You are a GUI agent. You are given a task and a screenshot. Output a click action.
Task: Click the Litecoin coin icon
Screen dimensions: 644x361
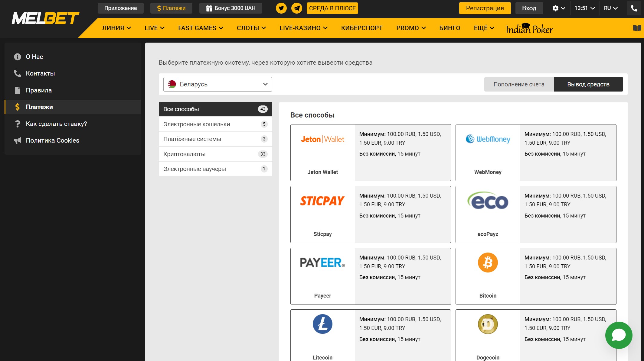pyautogui.click(x=322, y=324)
